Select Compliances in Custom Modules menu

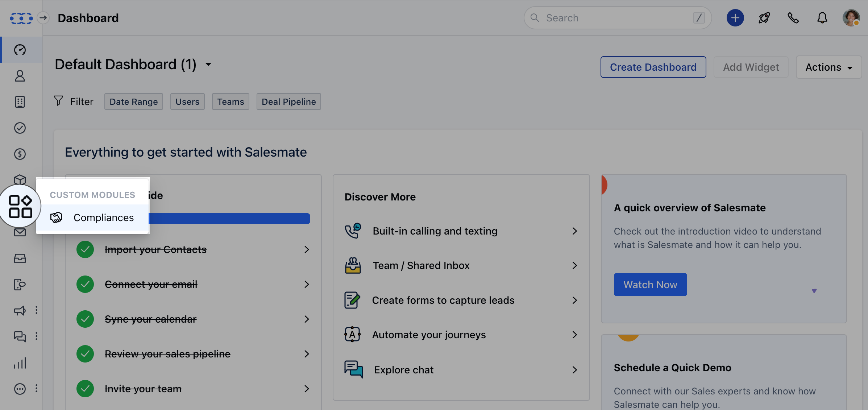[93, 218]
